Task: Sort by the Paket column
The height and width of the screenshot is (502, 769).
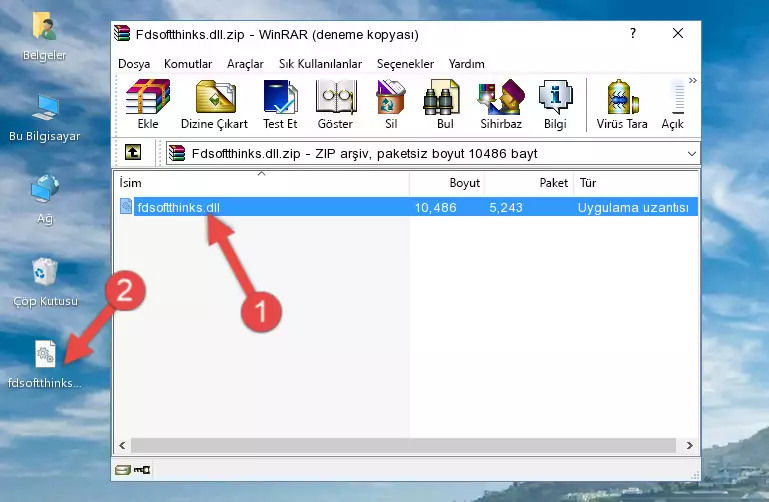Action: (529, 183)
